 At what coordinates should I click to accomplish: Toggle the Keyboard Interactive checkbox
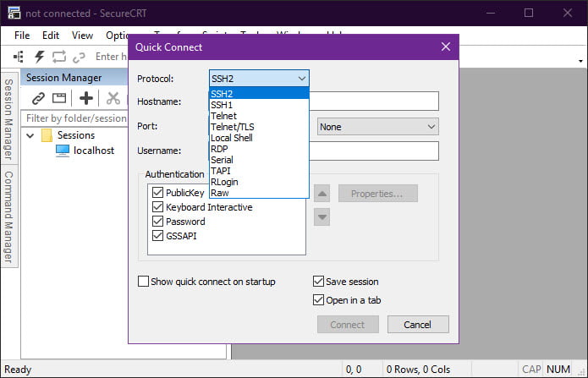[x=157, y=207]
